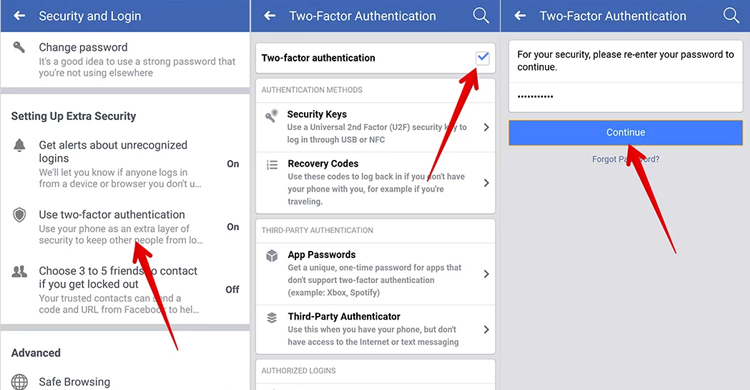The width and height of the screenshot is (750, 390).
Task: Toggle On status for two-factor authentication
Action: (233, 227)
